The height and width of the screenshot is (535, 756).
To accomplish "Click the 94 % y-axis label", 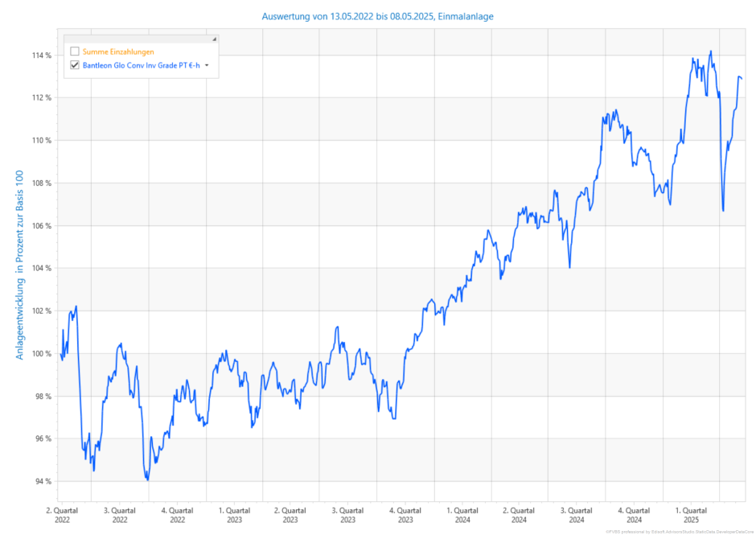I will click(x=42, y=481).
